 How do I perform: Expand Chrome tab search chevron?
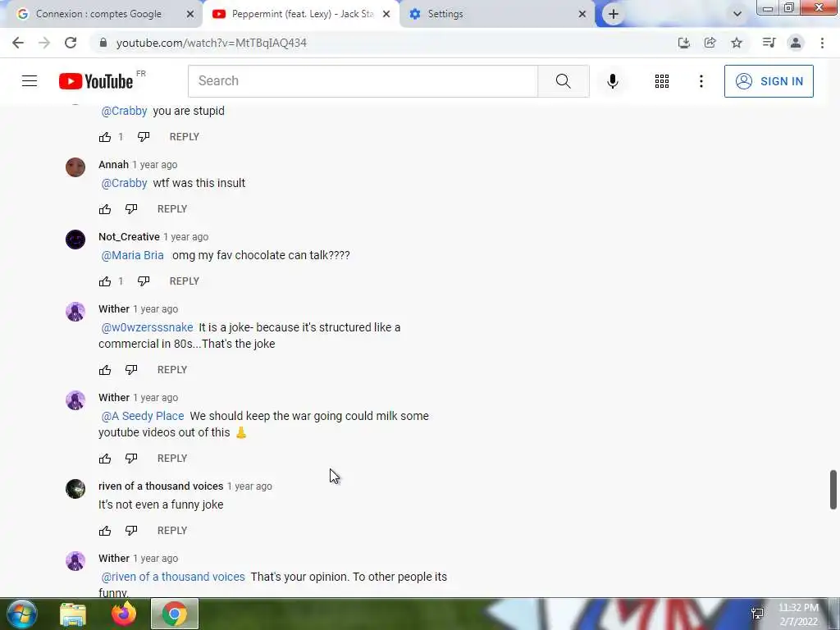click(x=737, y=14)
